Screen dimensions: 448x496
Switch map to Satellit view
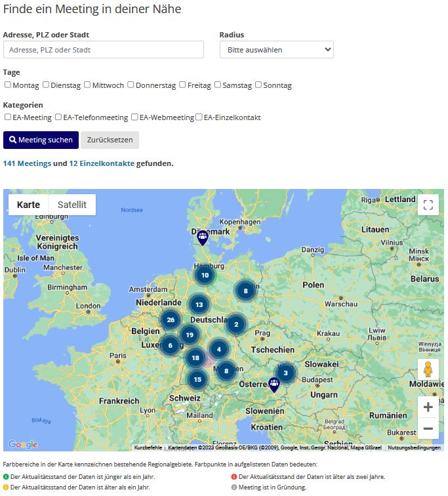pos(72,205)
